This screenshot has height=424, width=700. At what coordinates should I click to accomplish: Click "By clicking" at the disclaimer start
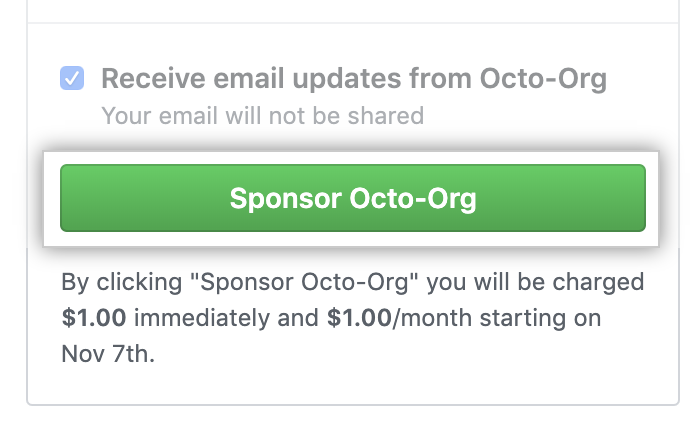pos(109,283)
